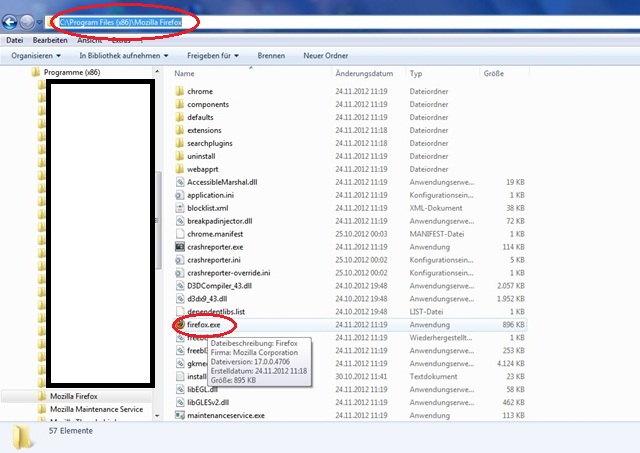Image resolution: width=640 pixels, height=453 pixels.
Task: Click the 4.124 KB size cell
Action: (x=511, y=363)
